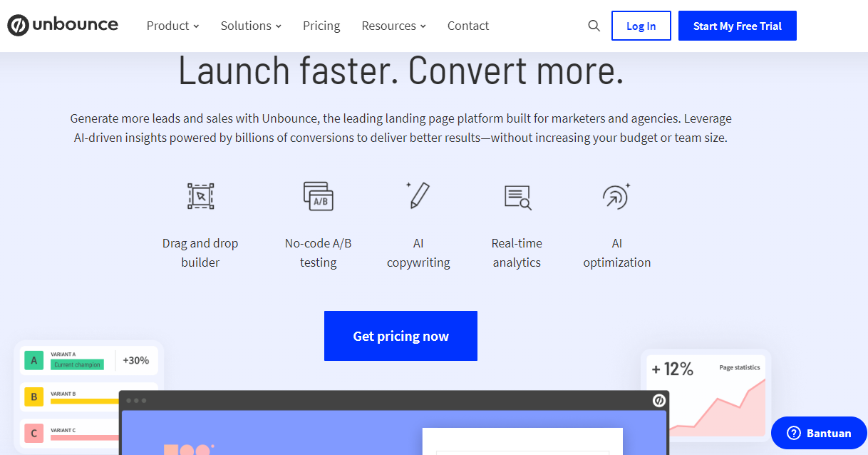This screenshot has height=455, width=868.
Task: Click the '+ 12%' statistic
Action: coord(672,369)
